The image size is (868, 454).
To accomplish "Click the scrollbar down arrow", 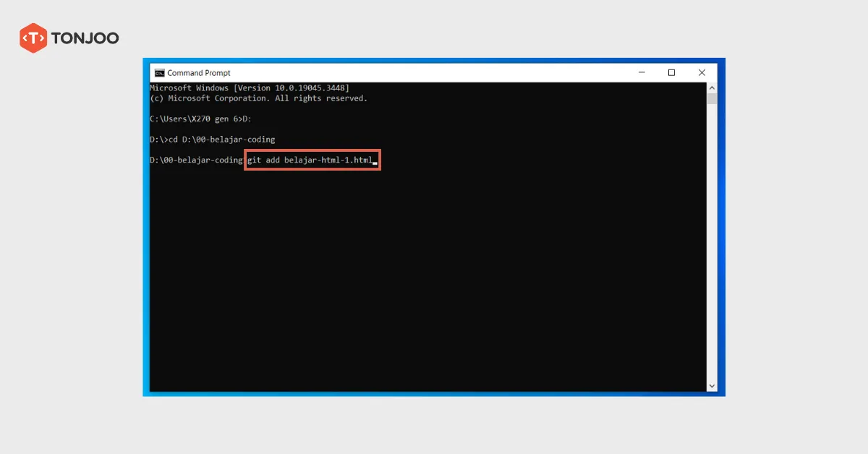I will [712, 386].
